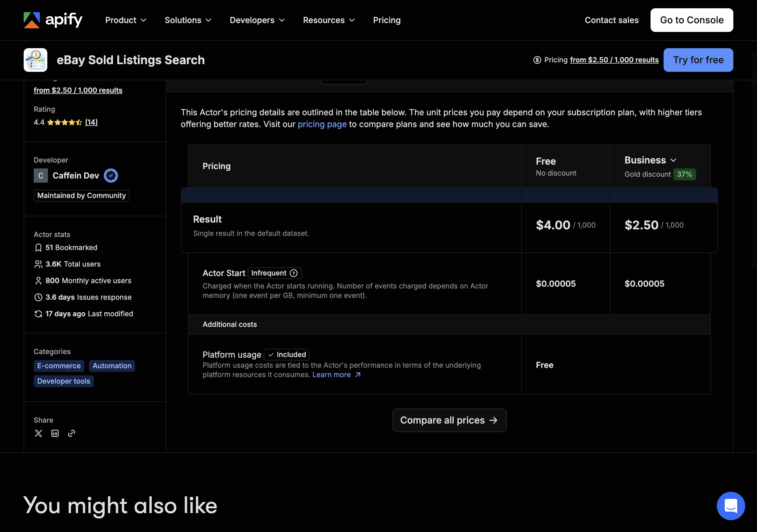
Task: Select the Automation category tag
Action: 112,366
